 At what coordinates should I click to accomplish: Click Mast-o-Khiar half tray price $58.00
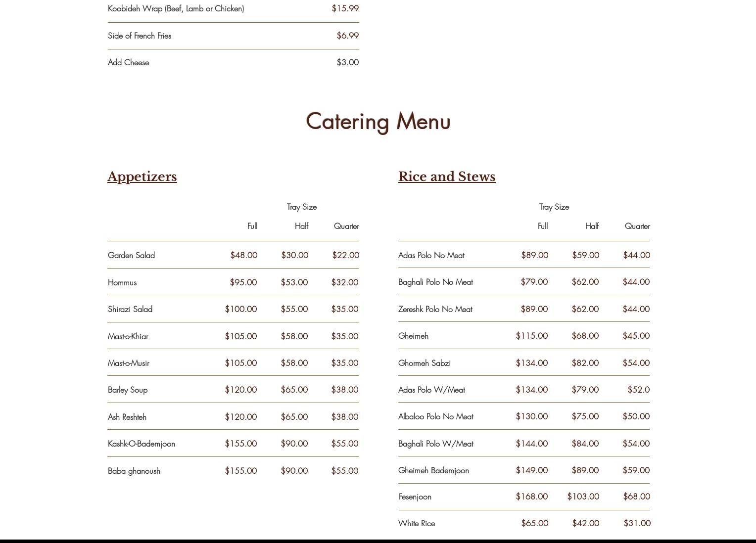(294, 336)
